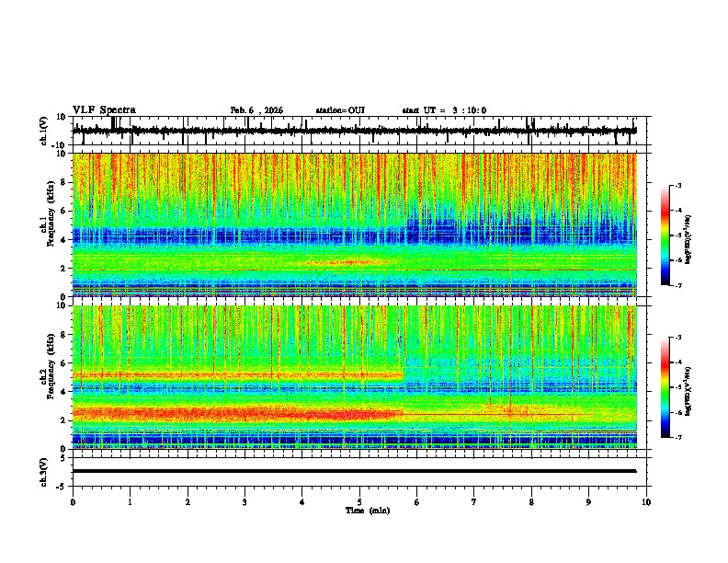Click the ch.2 spectrogram color bar
The image size is (728, 563).
(665, 387)
